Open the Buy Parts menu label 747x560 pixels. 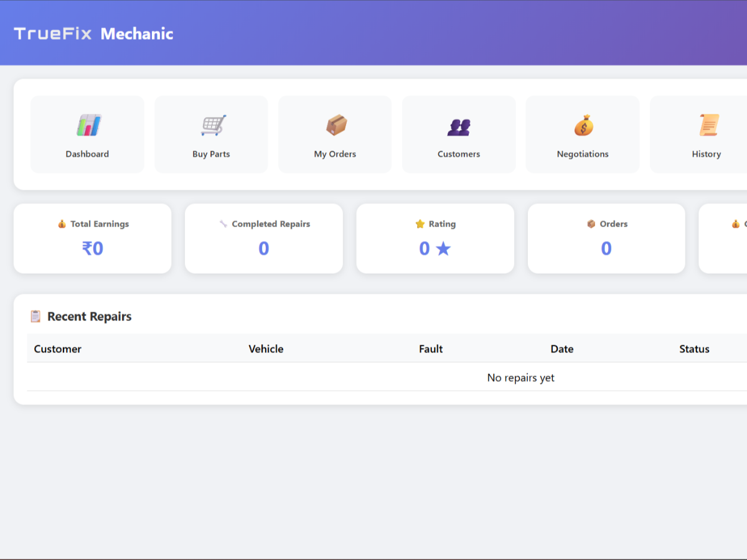[211, 154]
